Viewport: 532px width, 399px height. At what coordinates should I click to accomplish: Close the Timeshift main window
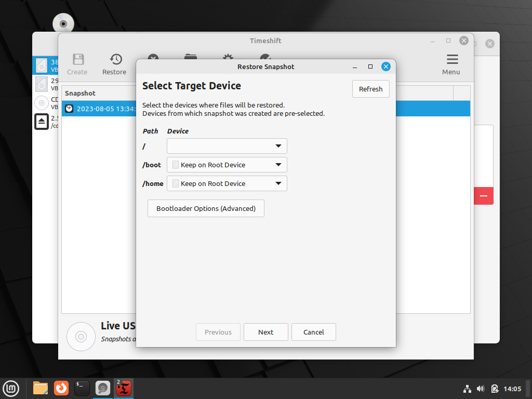pyautogui.click(x=464, y=41)
